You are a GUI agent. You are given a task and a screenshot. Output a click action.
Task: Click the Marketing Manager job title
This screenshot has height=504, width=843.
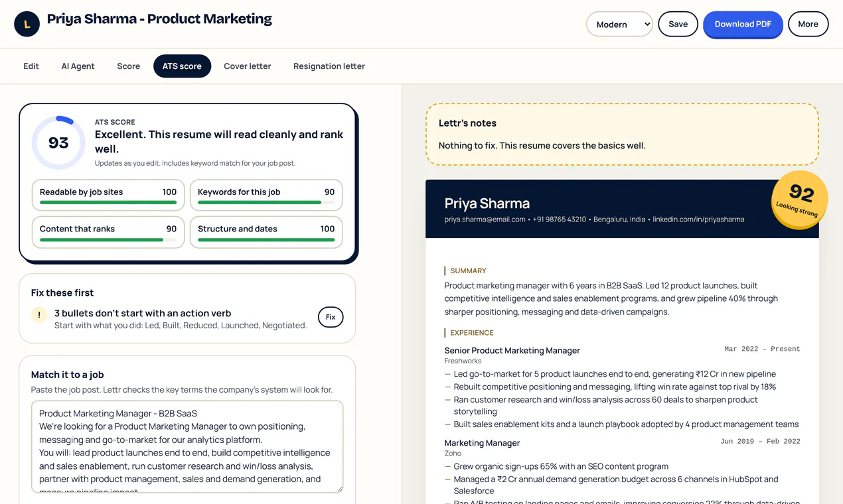pyautogui.click(x=482, y=443)
